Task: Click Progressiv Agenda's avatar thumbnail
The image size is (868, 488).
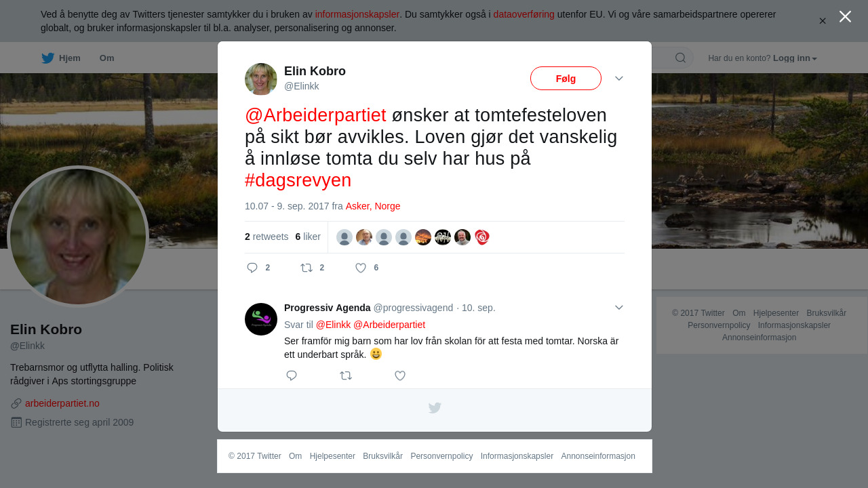Action: [x=261, y=319]
